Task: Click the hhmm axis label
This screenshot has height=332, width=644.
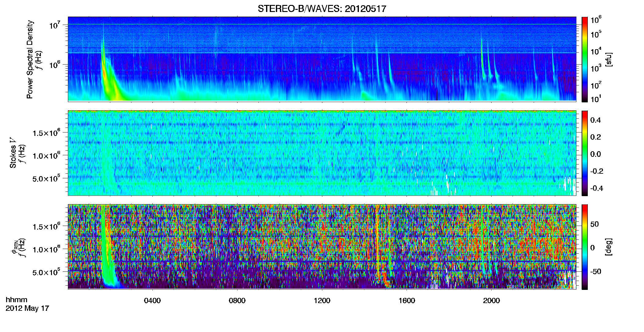Action: pyautogui.click(x=17, y=300)
